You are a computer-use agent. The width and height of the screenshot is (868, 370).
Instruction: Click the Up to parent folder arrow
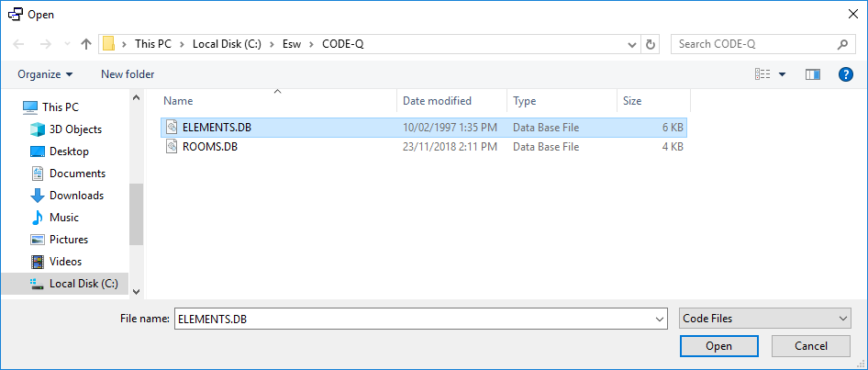[86, 44]
